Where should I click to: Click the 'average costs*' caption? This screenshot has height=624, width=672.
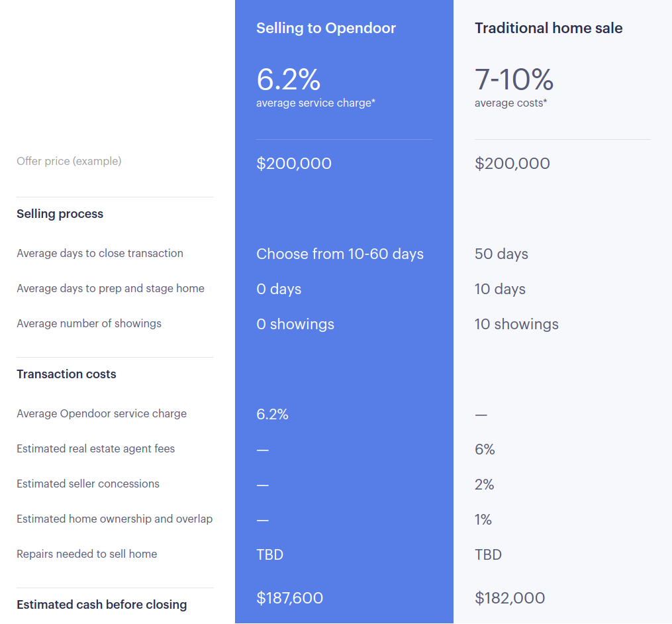point(510,103)
